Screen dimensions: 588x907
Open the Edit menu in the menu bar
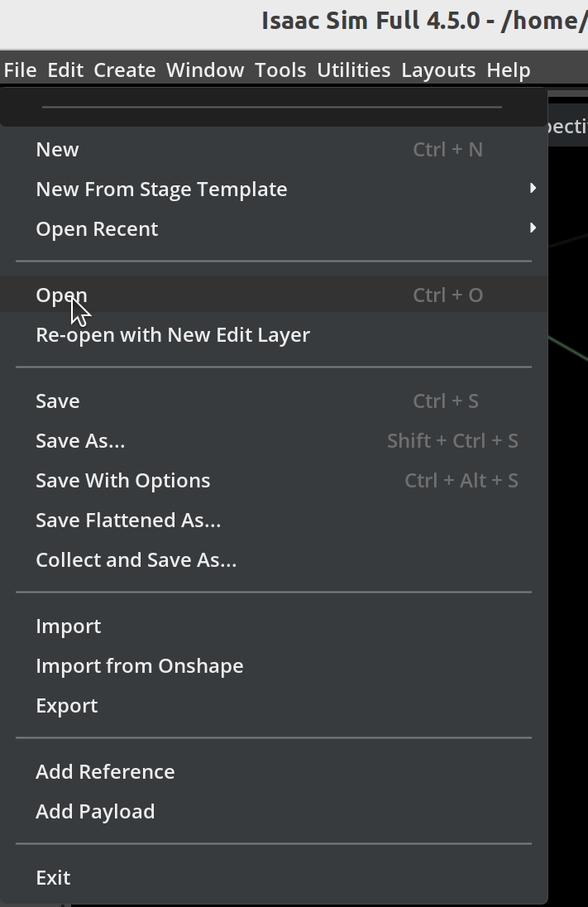coord(65,70)
